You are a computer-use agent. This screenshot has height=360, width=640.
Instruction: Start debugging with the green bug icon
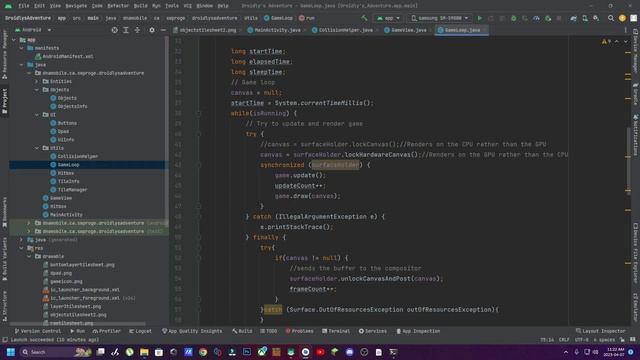tap(514, 18)
